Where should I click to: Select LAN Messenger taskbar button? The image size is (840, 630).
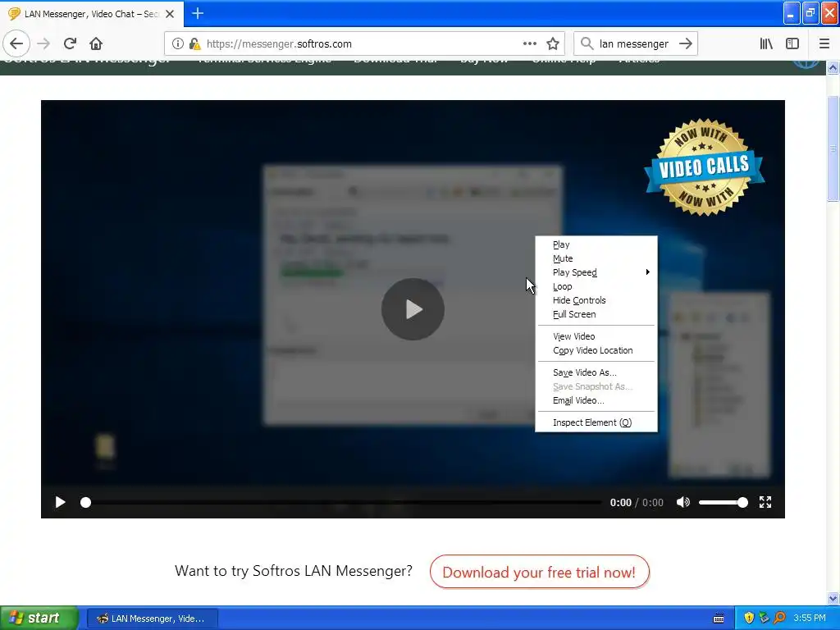152,619
